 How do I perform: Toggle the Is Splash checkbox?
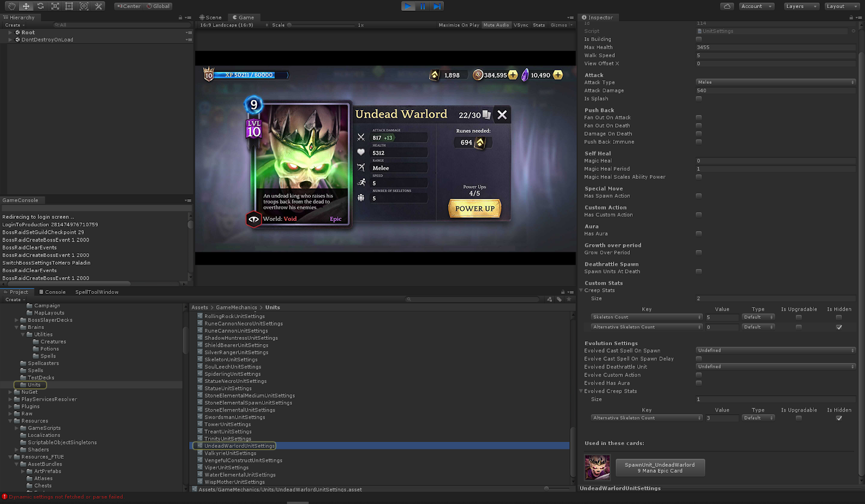(x=698, y=99)
